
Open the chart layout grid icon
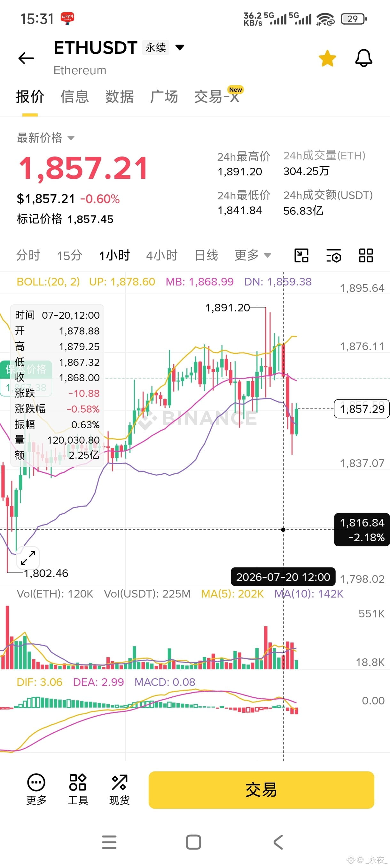(x=366, y=255)
